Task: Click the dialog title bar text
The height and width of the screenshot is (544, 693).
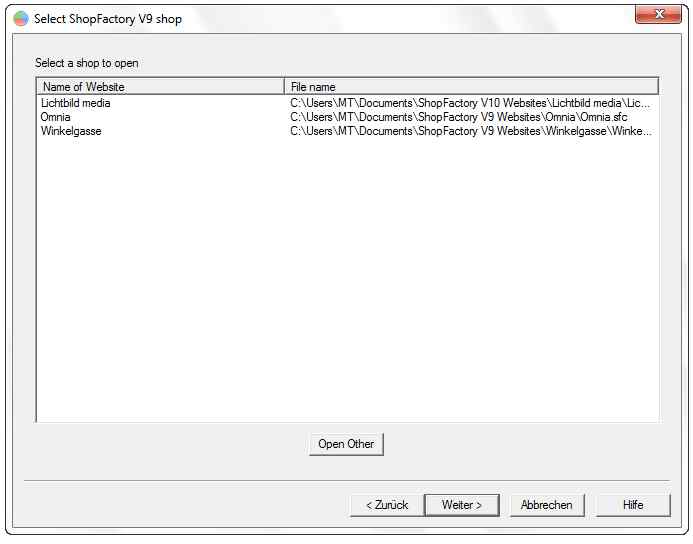Action: [x=108, y=18]
